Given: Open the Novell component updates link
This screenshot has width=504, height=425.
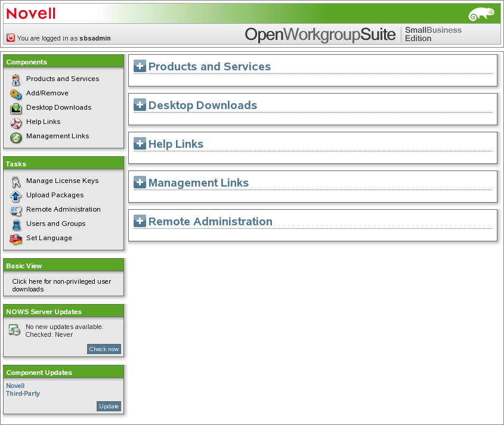Looking at the screenshot, I should pyautogui.click(x=15, y=386).
